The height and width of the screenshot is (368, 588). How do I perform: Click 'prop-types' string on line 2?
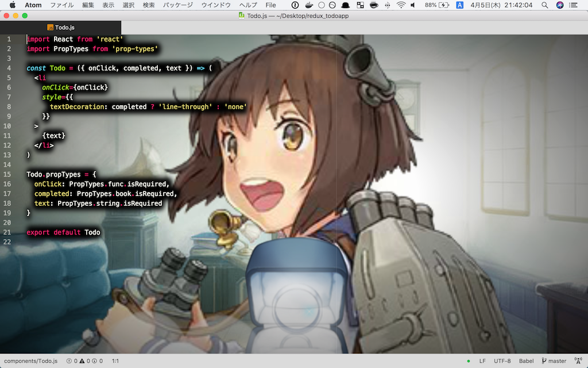pos(135,49)
